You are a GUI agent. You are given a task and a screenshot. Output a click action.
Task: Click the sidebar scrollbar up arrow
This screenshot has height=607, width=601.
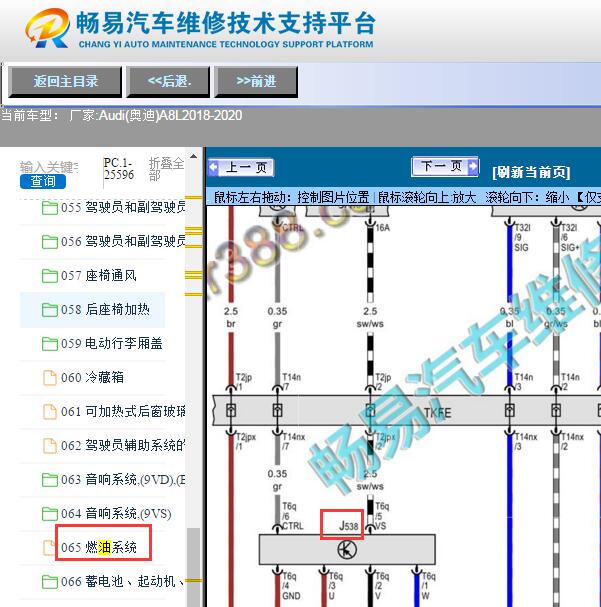pyautogui.click(x=193, y=157)
